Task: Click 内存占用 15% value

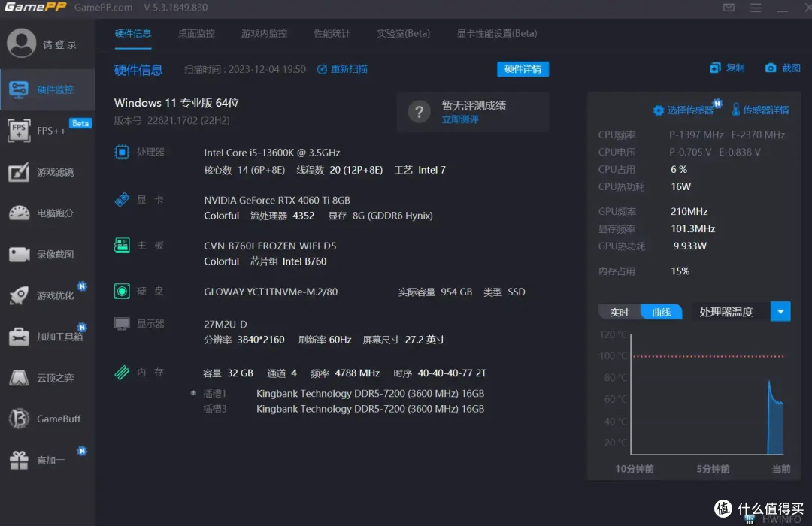Action: (x=680, y=271)
